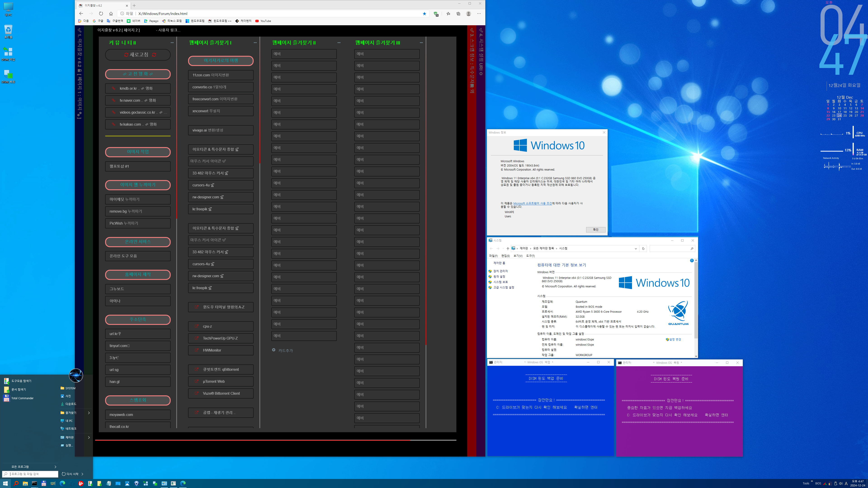
Task: Click 설정 변경 link in 시스템 window
Action: pos(675,340)
